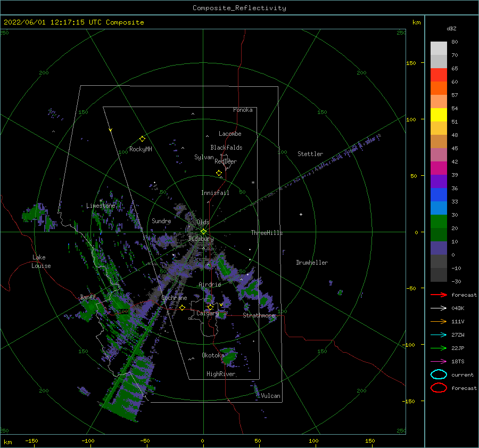
Task: Click the Airdrie label
Action: click(210, 284)
